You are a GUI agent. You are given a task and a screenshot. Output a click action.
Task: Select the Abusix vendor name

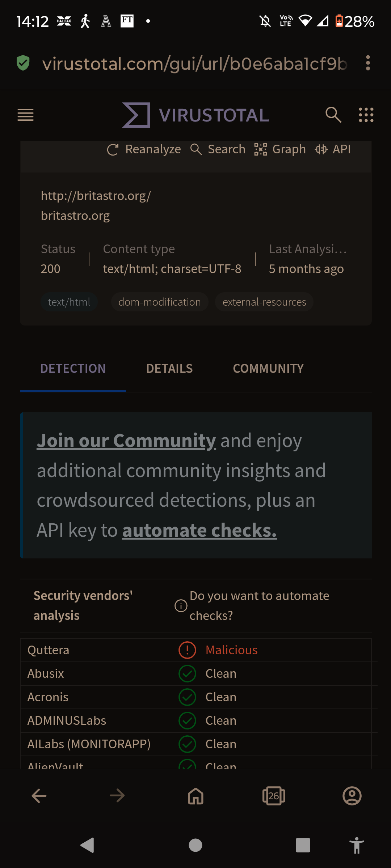[x=46, y=673]
